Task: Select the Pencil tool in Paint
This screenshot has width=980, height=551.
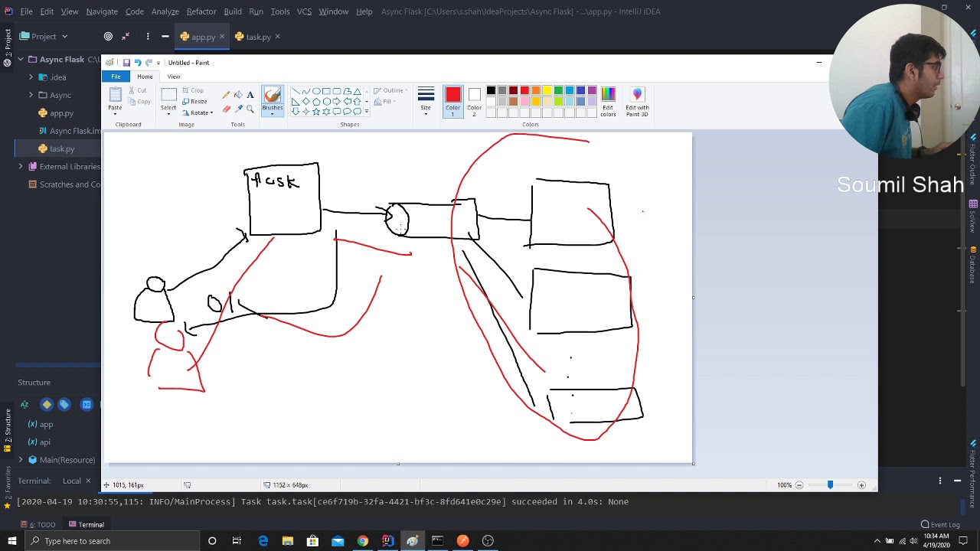Action: pos(226,95)
